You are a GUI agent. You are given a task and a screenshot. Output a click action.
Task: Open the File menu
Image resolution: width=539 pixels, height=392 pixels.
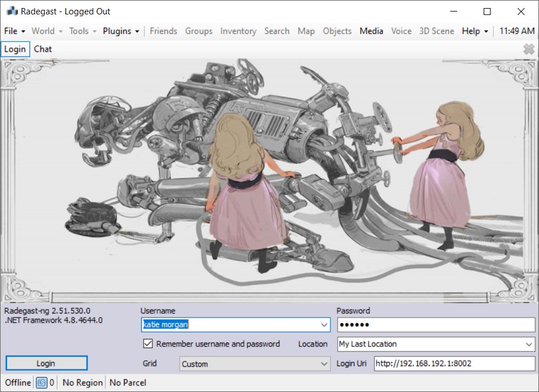(x=14, y=31)
